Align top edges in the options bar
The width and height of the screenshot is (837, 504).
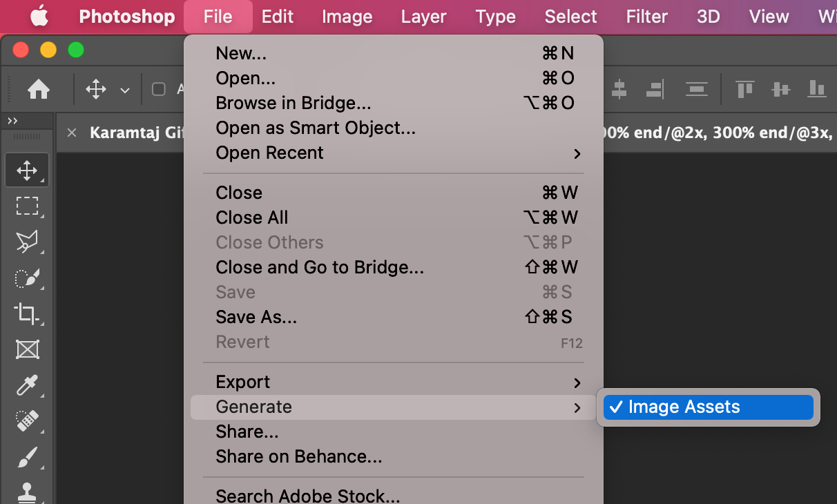pos(744,89)
